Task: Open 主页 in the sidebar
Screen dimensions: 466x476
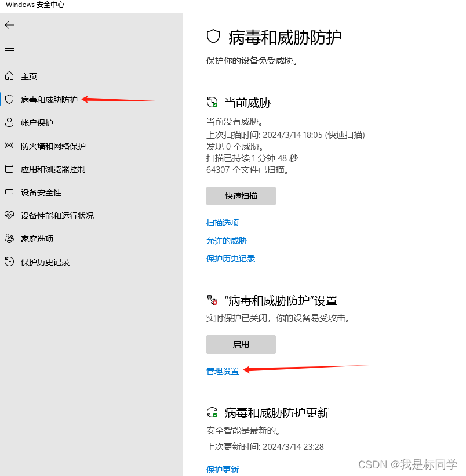Action: point(29,77)
